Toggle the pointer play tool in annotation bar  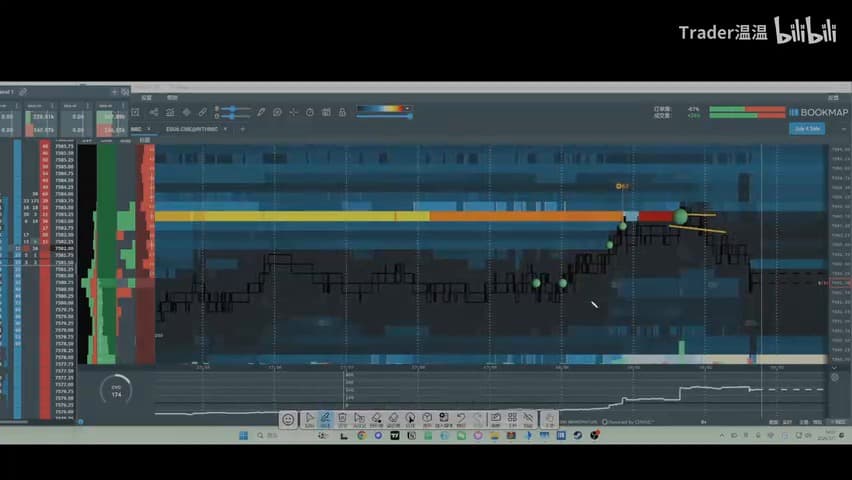coord(309,419)
